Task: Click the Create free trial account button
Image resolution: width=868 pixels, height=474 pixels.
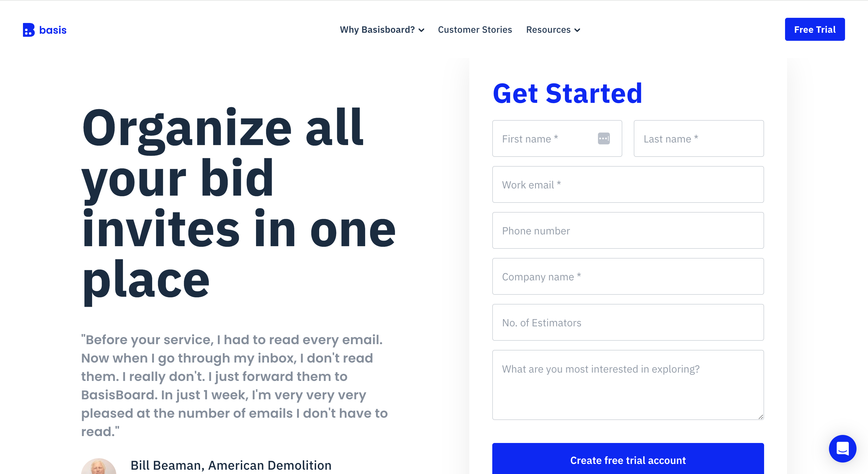Action: pyautogui.click(x=628, y=460)
